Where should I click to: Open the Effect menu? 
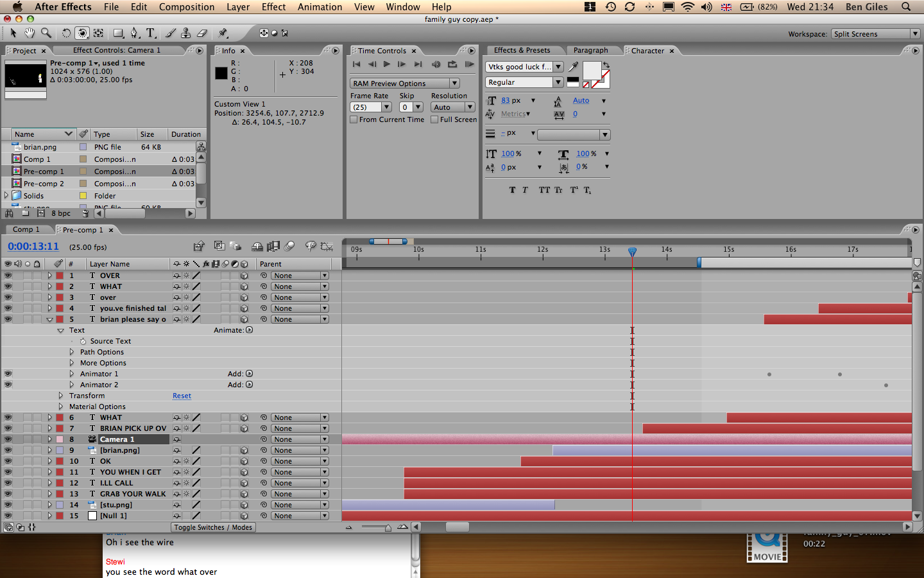[273, 6]
